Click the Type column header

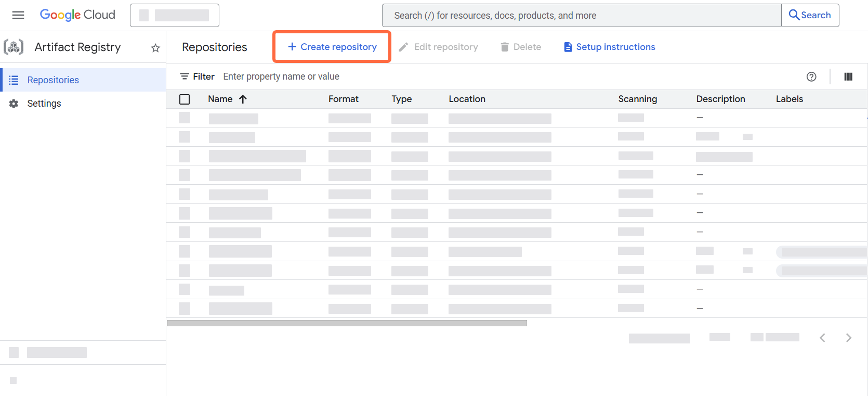pos(402,99)
